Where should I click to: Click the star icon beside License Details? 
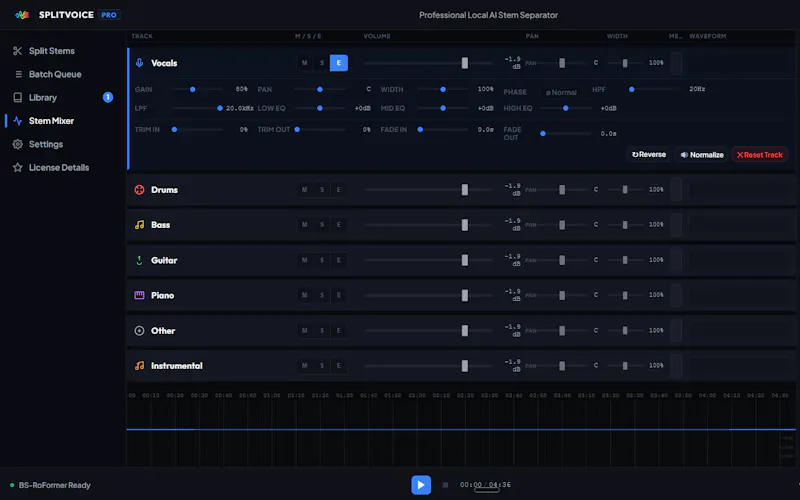point(17,167)
